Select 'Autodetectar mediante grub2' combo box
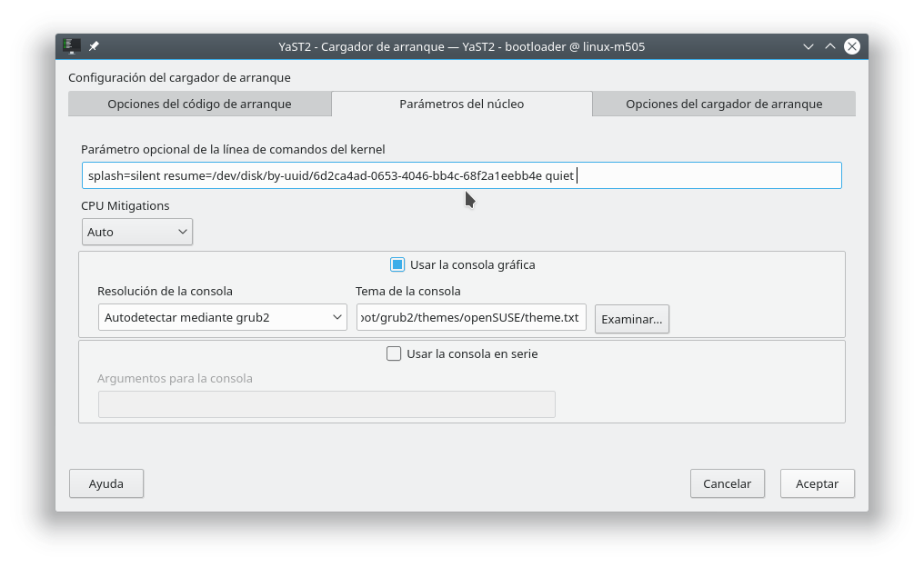This screenshot has height=567, width=924. [222, 317]
